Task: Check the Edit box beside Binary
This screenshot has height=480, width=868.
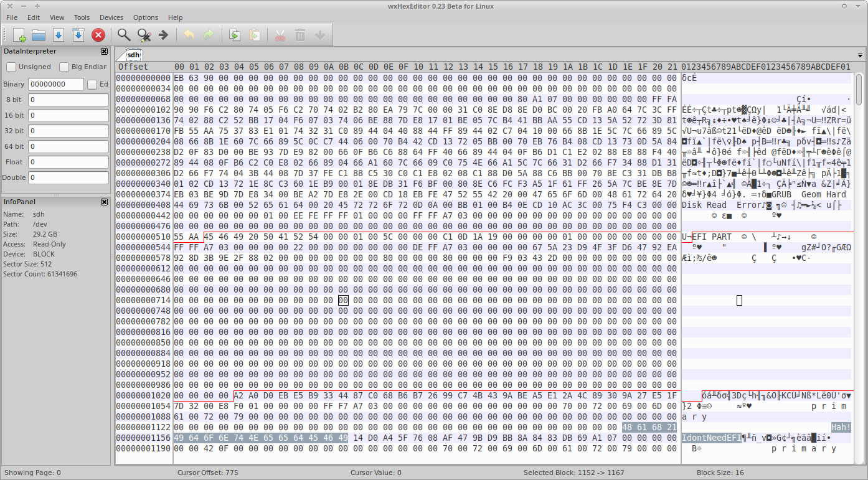Action: tap(92, 84)
